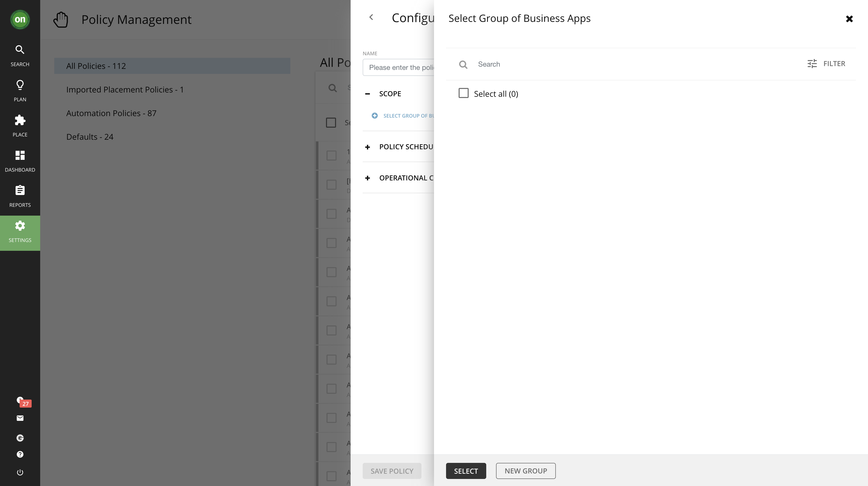Screen dimensions: 868x486
Task: Open the help question mark icon
Action: point(20,454)
